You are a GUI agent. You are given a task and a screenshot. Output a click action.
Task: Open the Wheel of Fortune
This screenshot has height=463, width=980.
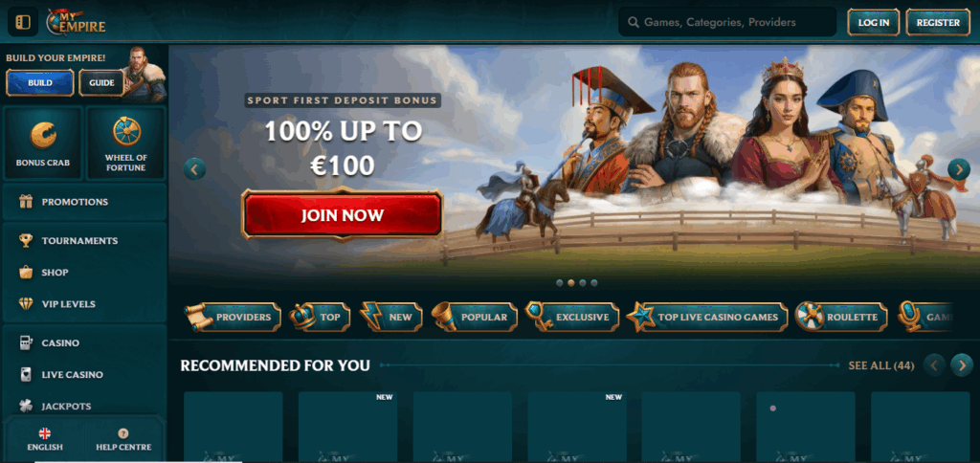coord(125,143)
